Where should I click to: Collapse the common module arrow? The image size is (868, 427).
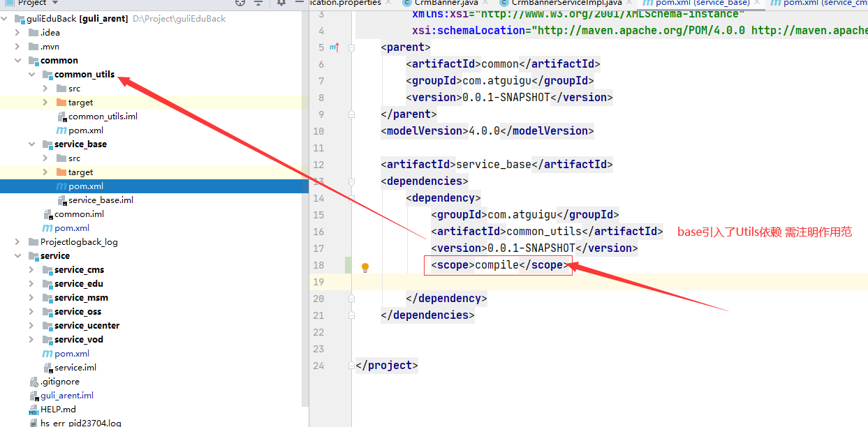click(18, 61)
